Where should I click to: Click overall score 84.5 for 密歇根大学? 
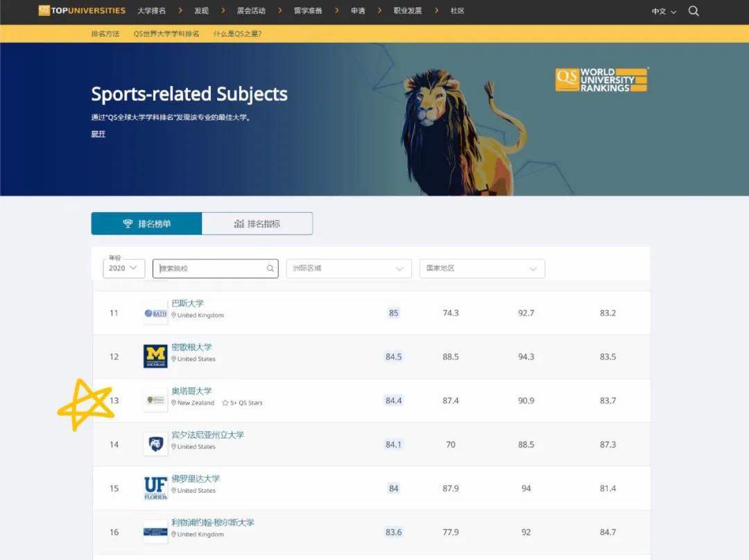click(394, 357)
